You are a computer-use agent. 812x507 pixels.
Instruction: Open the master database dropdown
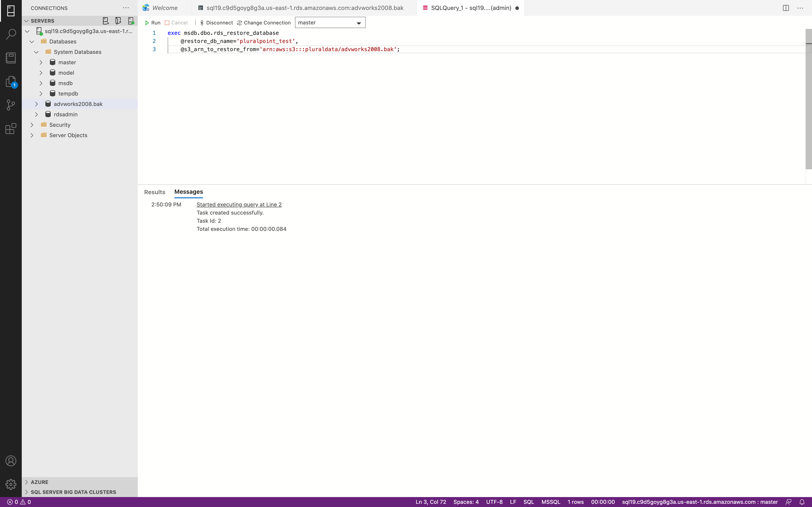pos(330,22)
